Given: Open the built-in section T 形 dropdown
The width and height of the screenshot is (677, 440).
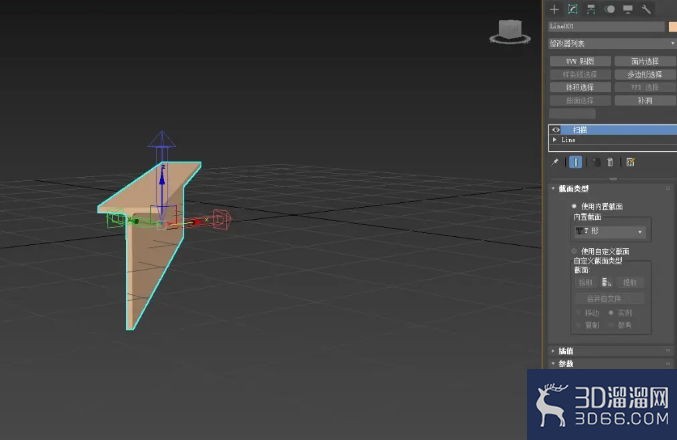Looking at the screenshot, I should 610,231.
